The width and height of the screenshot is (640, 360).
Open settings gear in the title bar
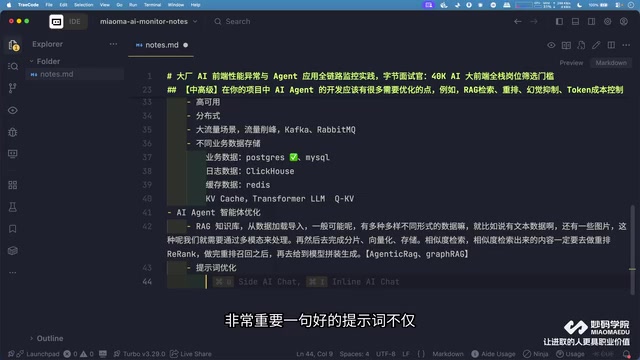[608, 21]
